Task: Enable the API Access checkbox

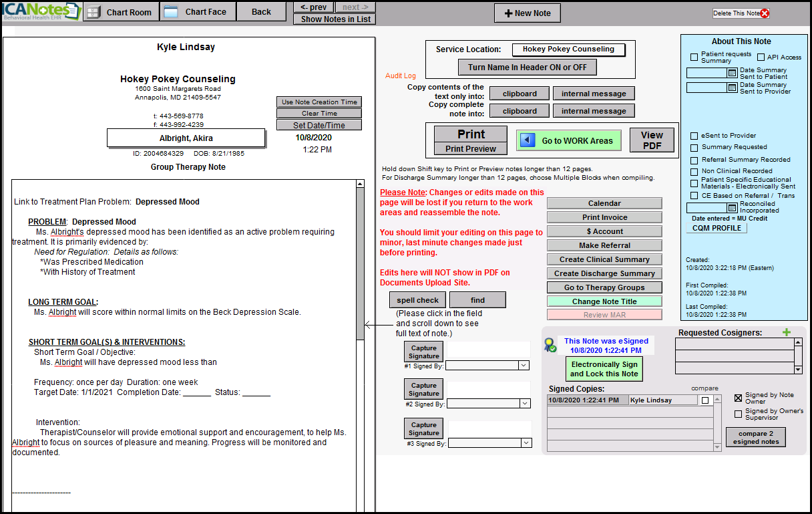Action: [761, 57]
